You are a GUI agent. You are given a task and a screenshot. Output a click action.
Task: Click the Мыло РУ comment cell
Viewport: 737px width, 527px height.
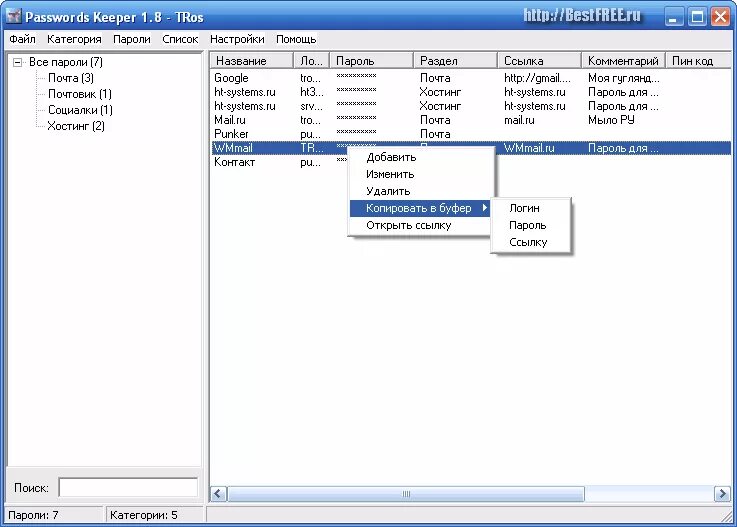click(611, 120)
